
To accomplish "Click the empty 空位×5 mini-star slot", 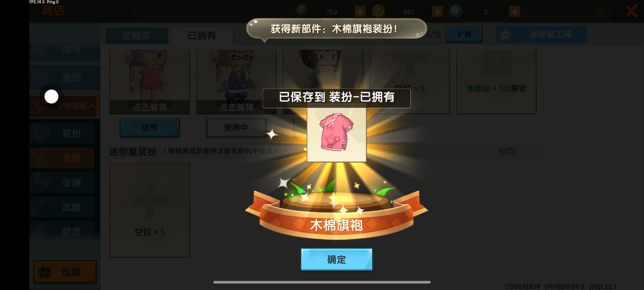I will [149, 210].
